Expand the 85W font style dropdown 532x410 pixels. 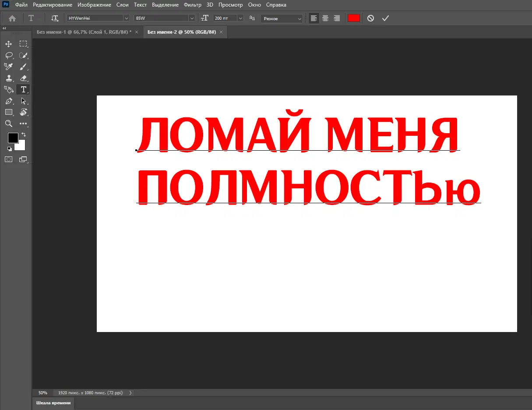pyautogui.click(x=191, y=18)
